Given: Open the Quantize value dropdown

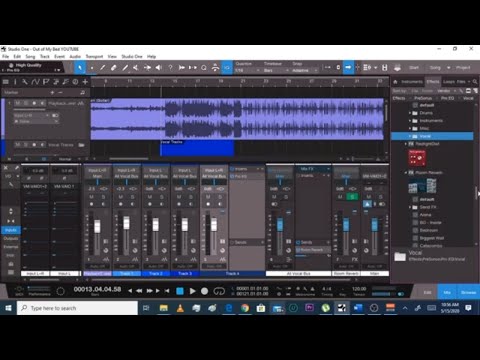Looking at the screenshot, I should pos(247,70).
